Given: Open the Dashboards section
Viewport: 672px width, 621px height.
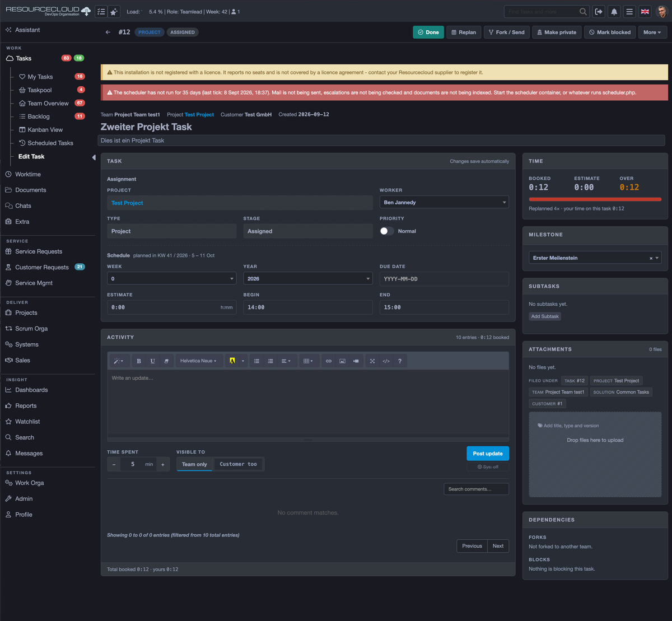Looking at the screenshot, I should (31, 390).
